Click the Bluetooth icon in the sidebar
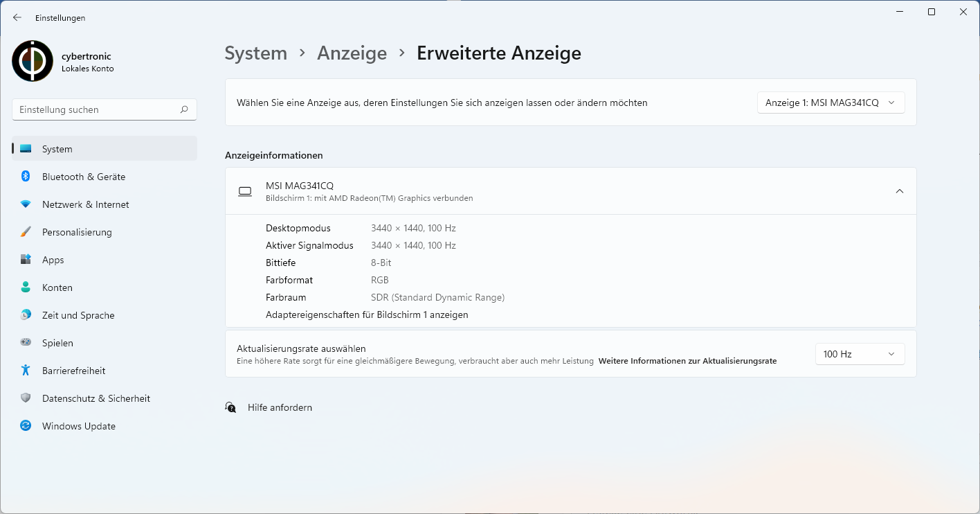This screenshot has width=980, height=514. point(26,177)
